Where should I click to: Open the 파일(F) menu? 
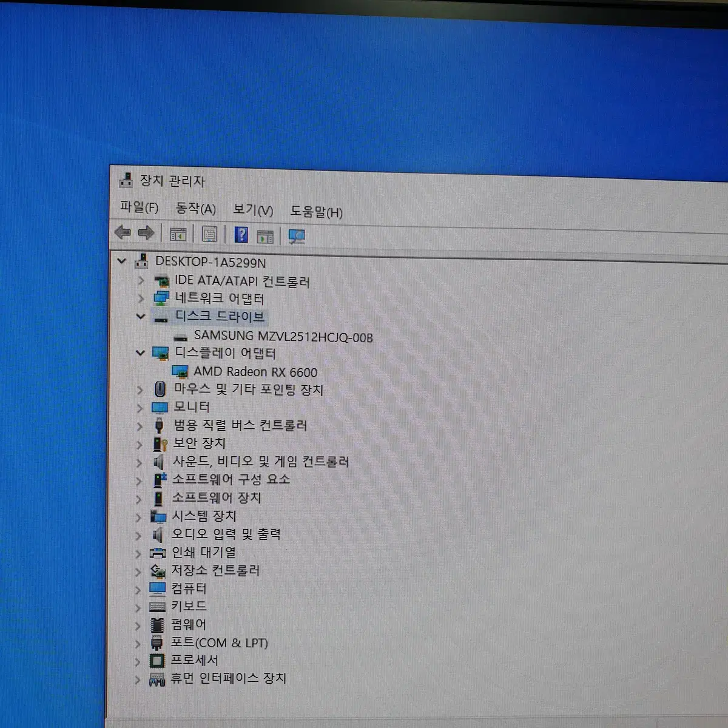click(139, 207)
